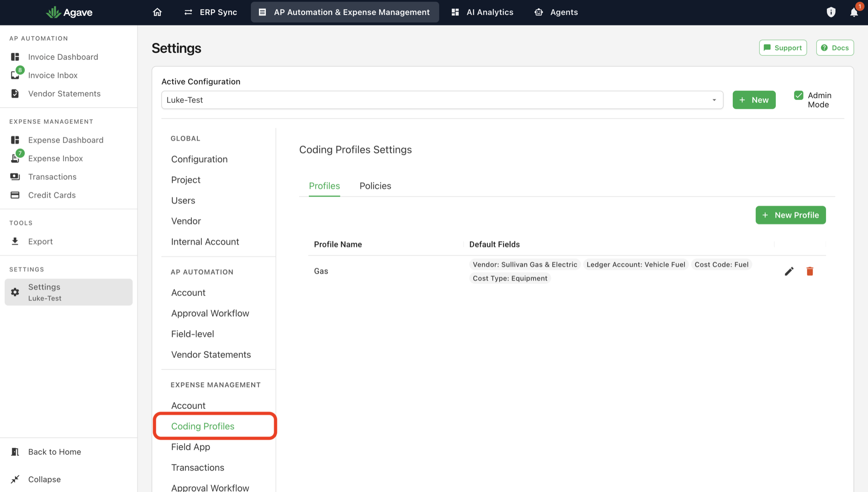Click the Gas profile name

coord(321,271)
